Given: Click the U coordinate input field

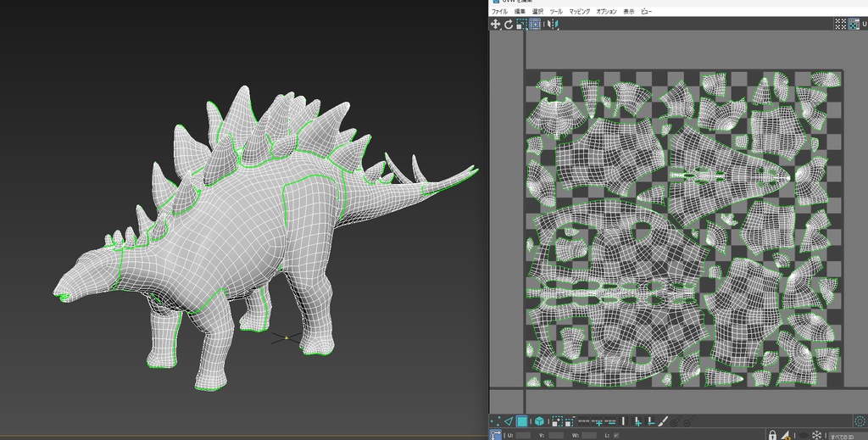Looking at the screenshot, I should coord(523,435).
